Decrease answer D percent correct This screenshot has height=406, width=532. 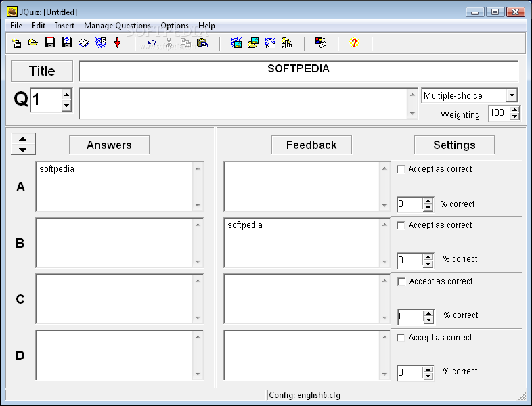[x=428, y=376]
